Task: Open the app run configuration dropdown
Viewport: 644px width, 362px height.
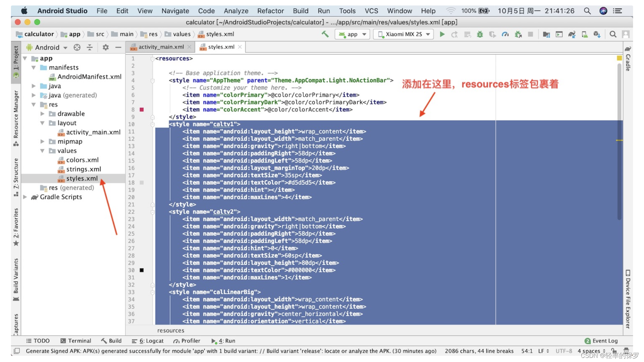Action: pos(352,34)
